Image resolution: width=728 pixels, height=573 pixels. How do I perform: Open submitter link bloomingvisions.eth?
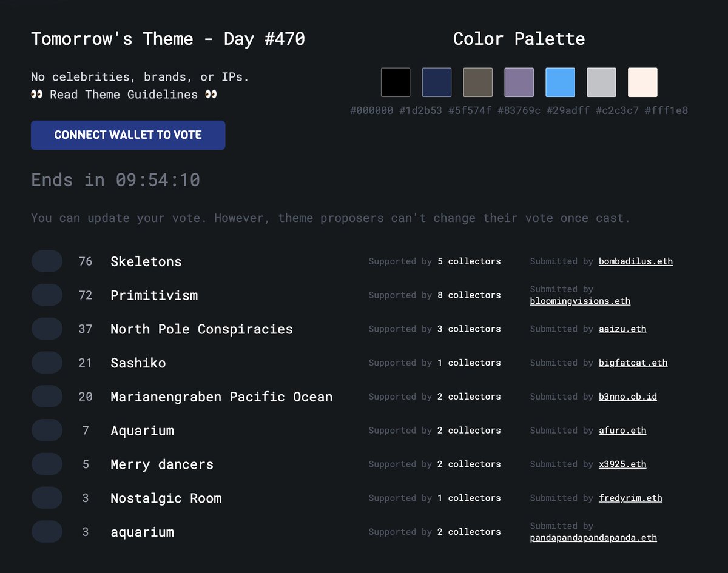[x=580, y=301]
